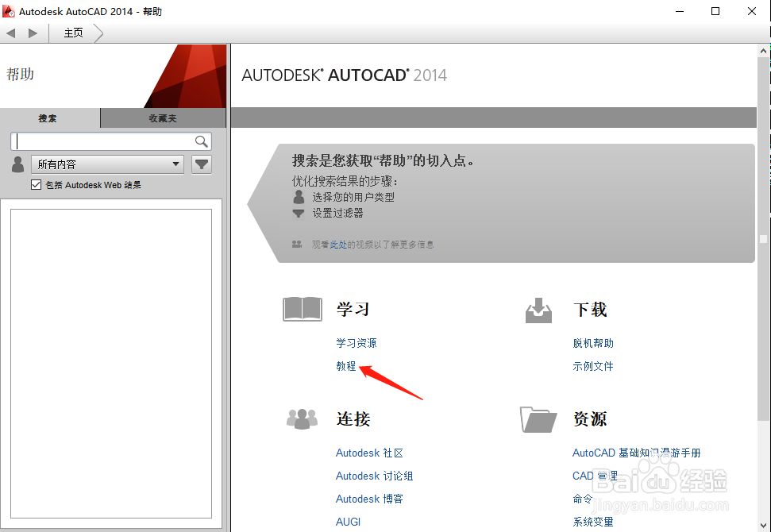
Task: Maximize the help window
Action: click(716, 11)
